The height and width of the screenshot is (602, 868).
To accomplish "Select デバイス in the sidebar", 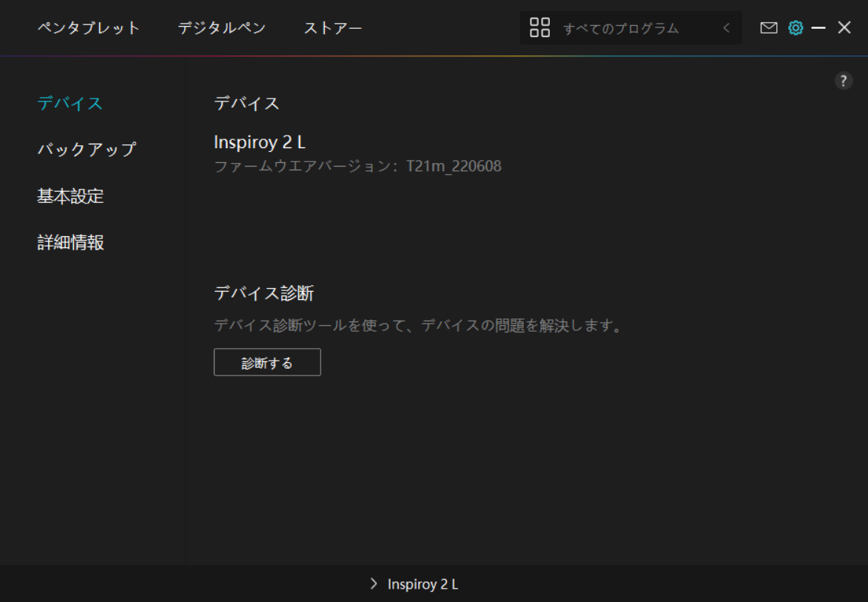I will coord(70,103).
